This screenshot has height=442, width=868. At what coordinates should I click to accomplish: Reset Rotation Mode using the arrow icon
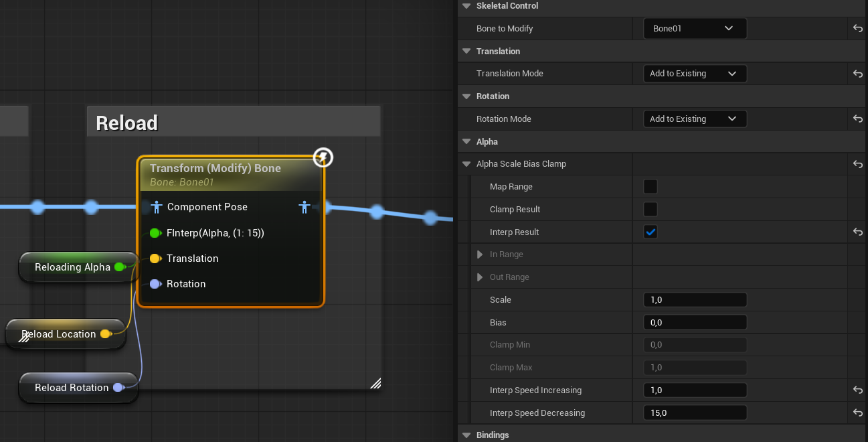pos(857,119)
